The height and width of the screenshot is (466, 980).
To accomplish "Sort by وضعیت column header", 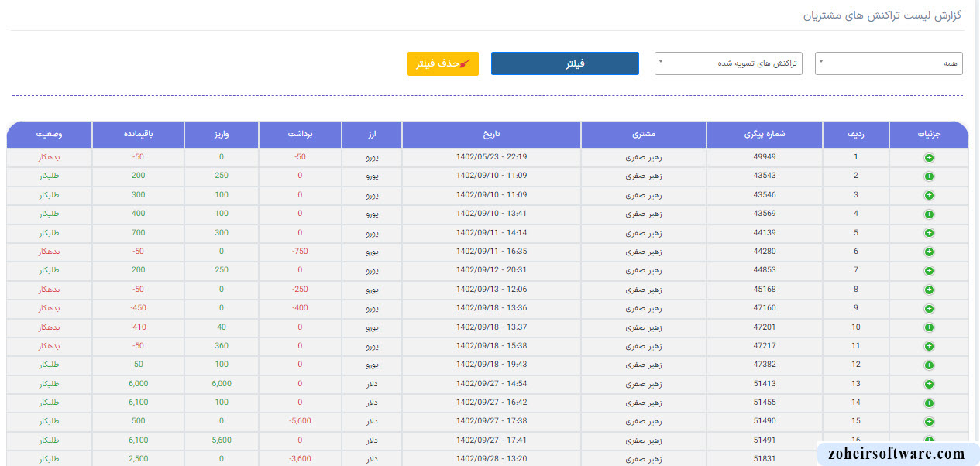I will click(50, 134).
